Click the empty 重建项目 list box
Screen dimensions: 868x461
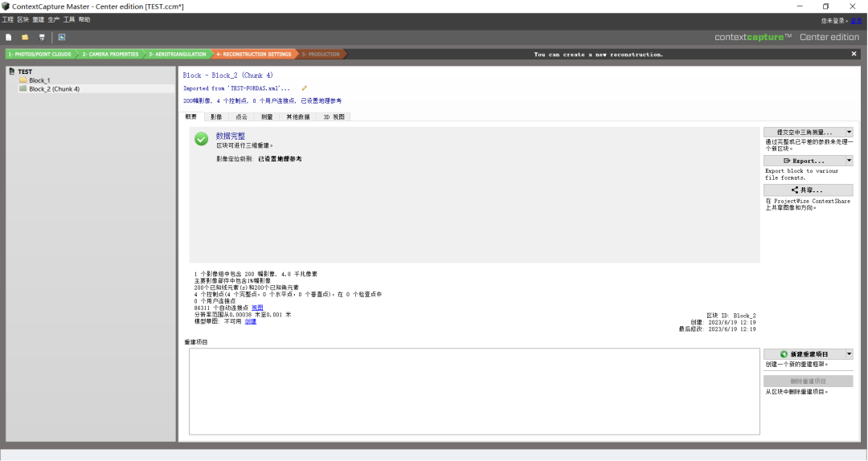click(474, 391)
